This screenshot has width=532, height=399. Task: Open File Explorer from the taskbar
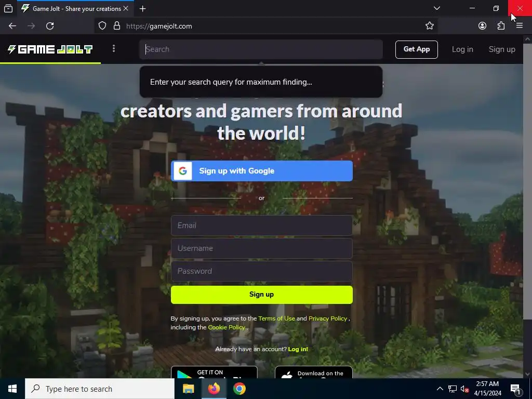click(x=188, y=389)
